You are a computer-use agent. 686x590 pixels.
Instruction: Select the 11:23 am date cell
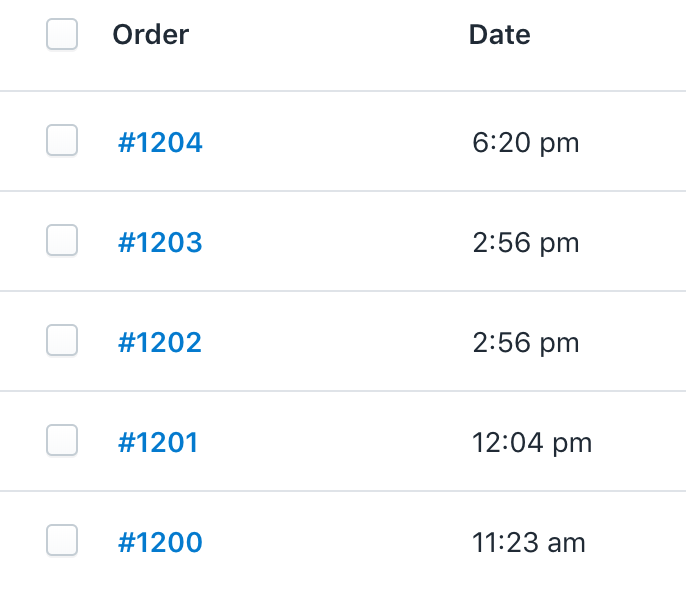point(528,543)
